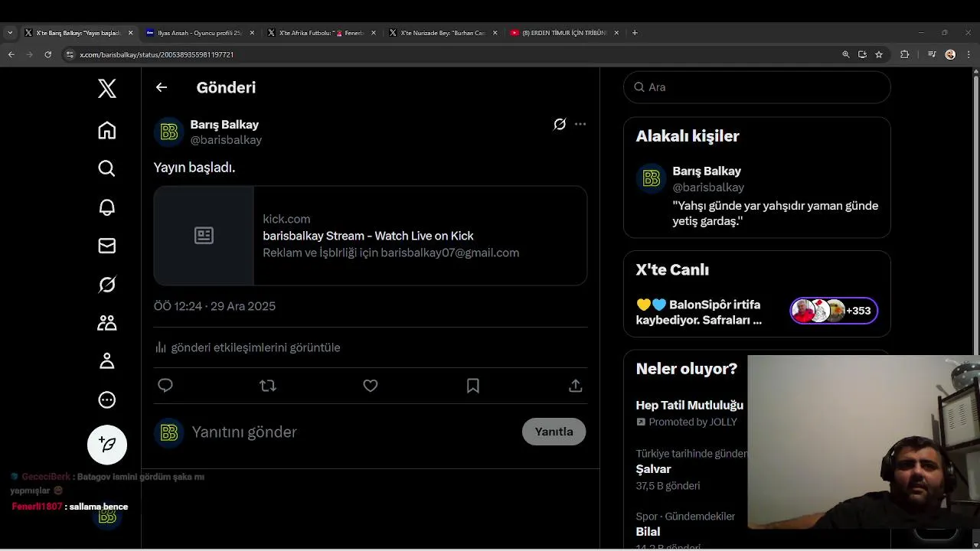Screen dimensions: 980x551
Task: Click the post timestamp 29 Ara 2025
Action: tap(214, 306)
